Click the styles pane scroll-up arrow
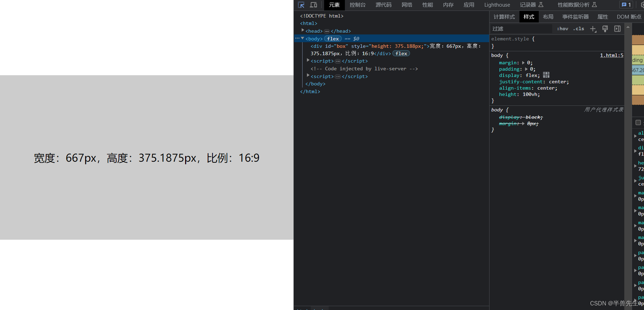 coord(628,27)
